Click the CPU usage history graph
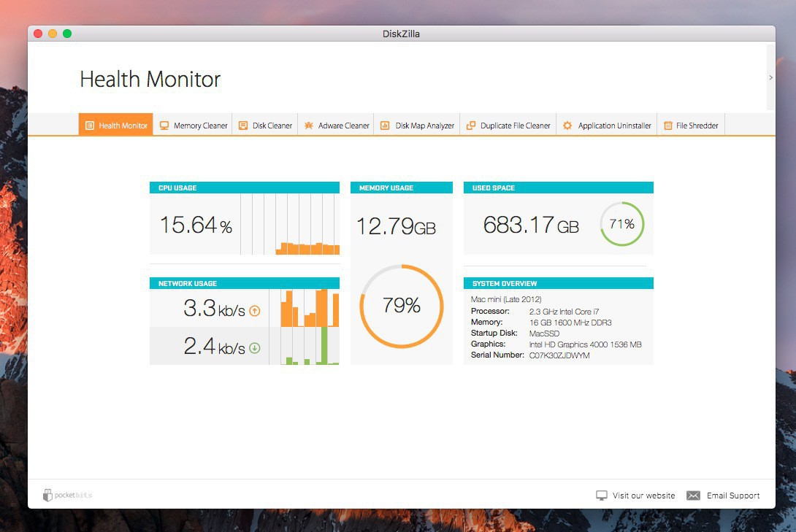 click(x=290, y=225)
